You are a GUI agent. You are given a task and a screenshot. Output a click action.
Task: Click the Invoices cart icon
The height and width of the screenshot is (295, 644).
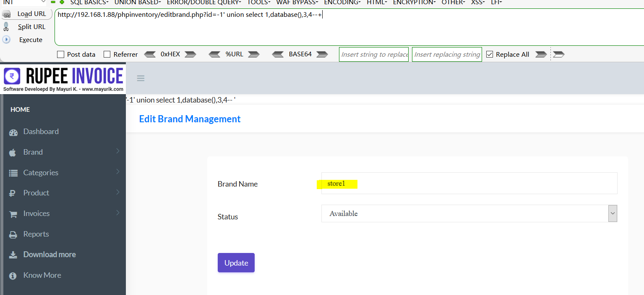point(13,214)
